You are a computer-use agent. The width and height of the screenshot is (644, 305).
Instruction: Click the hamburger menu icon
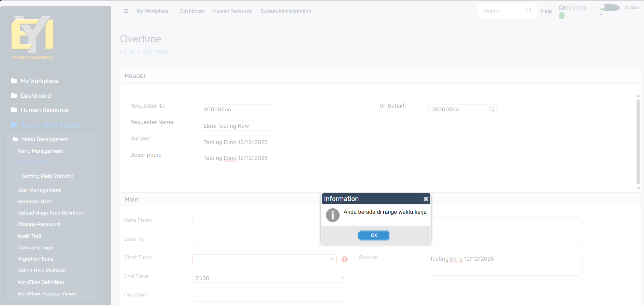click(x=126, y=11)
